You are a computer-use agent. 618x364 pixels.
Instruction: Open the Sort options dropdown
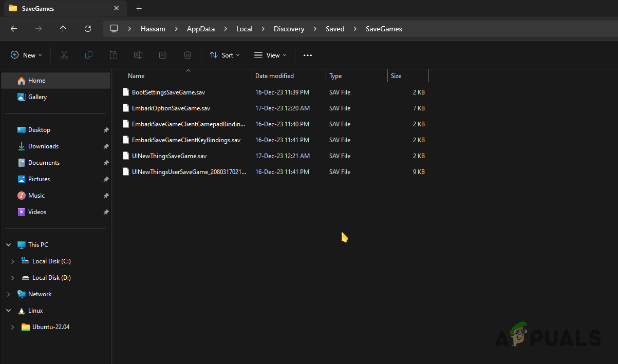(224, 55)
